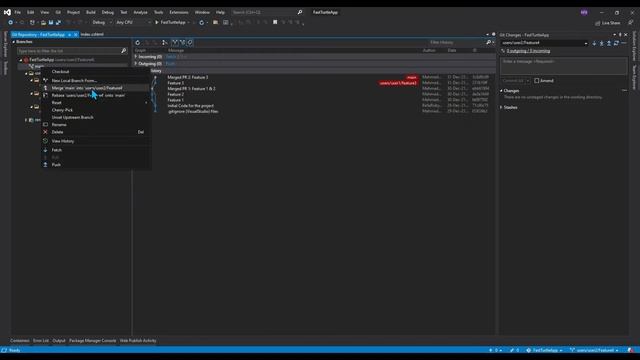
Task: Toggle the third history toolbar view icon
Action: click(190, 42)
